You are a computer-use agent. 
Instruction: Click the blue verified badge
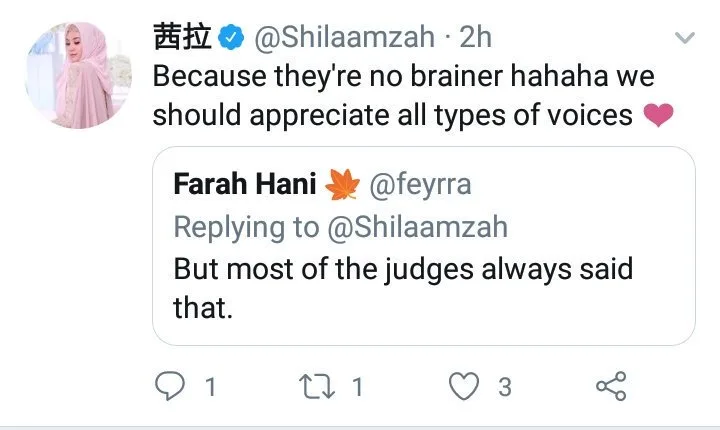[x=232, y=38]
